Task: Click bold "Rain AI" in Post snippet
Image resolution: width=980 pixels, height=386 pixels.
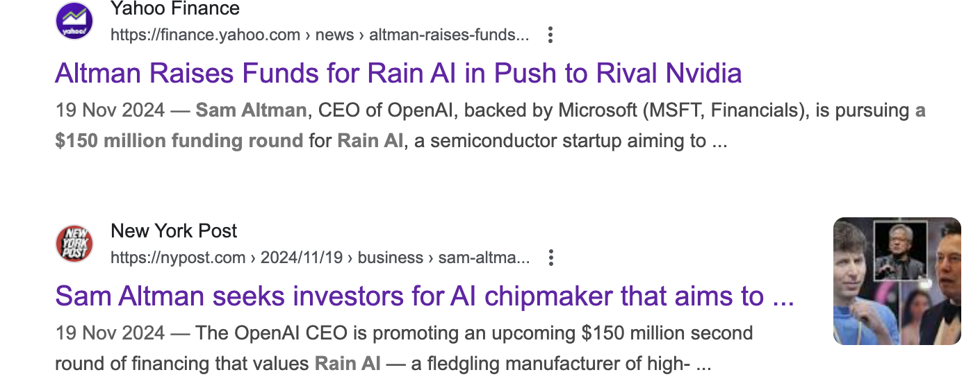Action: tap(348, 364)
